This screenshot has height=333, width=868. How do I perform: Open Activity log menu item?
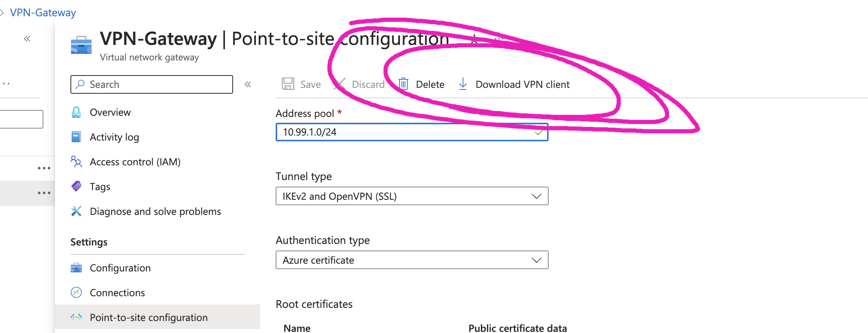point(157,137)
